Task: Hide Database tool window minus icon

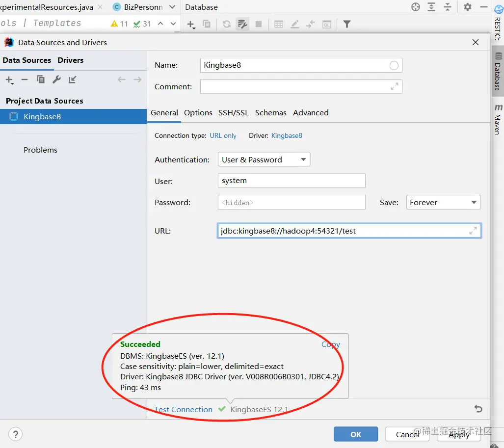Action: coord(484,7)
